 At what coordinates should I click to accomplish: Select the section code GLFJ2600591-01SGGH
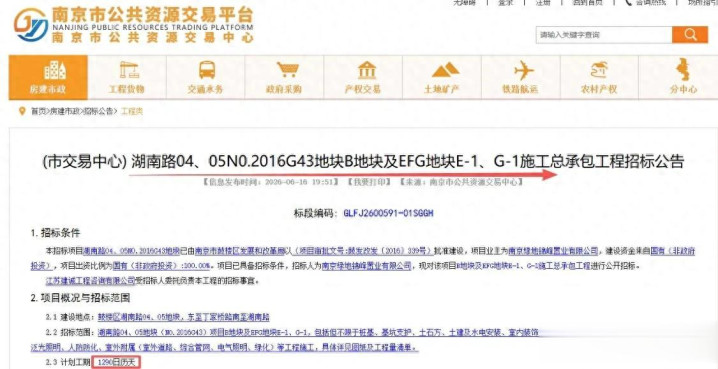point(388,213)
